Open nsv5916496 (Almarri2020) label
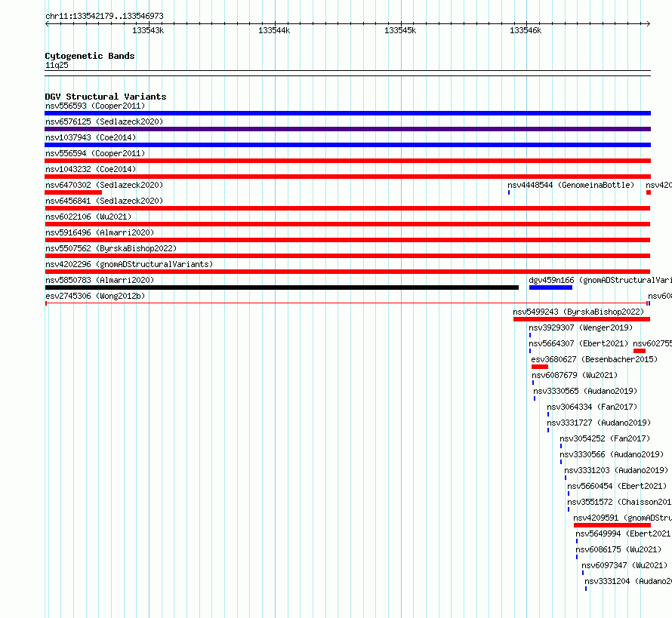 click(100, 232)
